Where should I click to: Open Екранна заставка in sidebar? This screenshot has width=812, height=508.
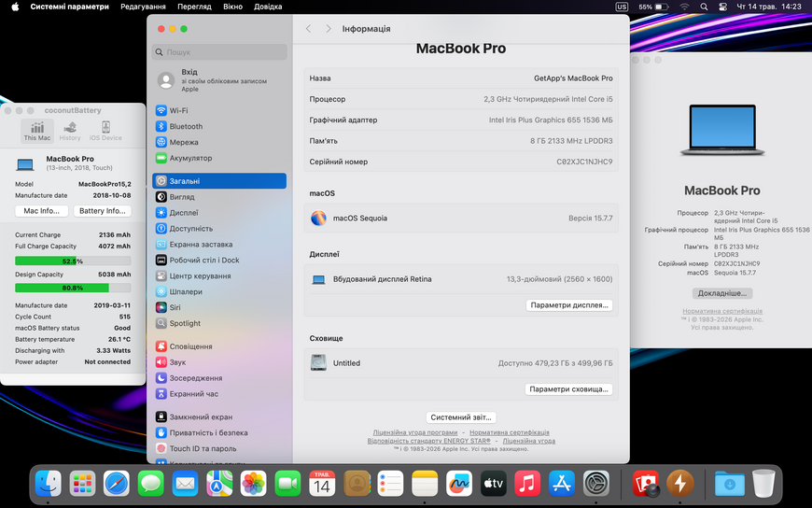pos(219,244)
